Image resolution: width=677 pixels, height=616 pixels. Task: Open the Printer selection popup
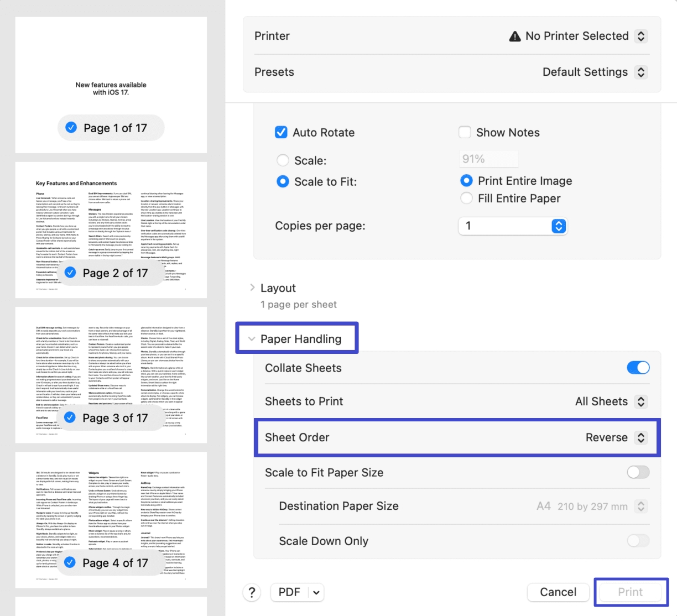tap(640, 36)
